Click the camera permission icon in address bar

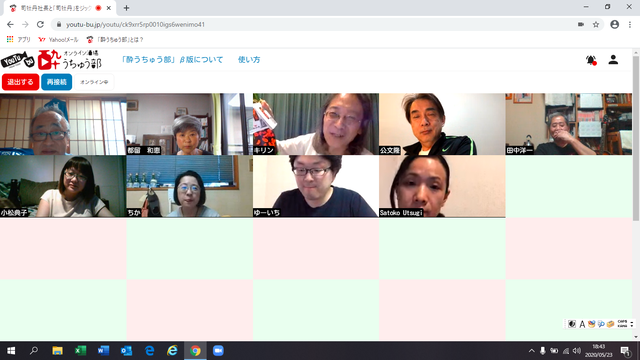tap(581, 24)
